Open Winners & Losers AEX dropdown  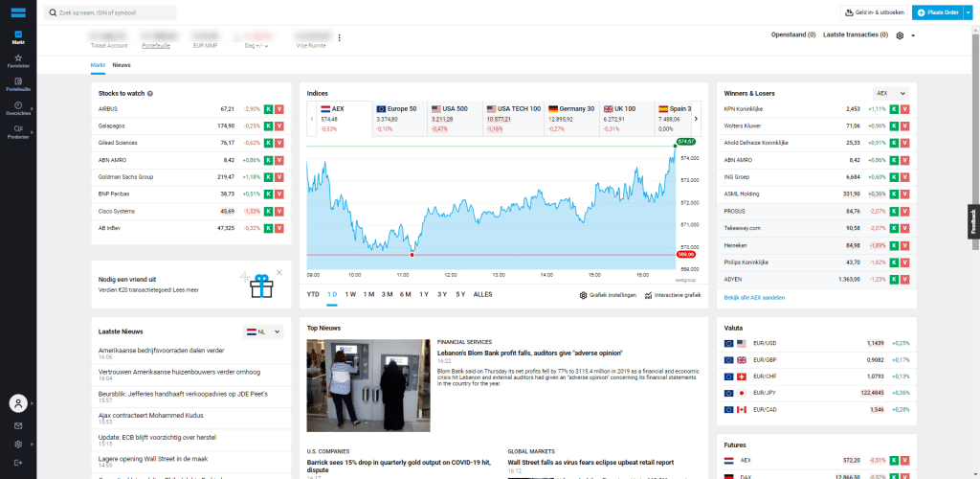pyautogui.click(x=891, y=93)
